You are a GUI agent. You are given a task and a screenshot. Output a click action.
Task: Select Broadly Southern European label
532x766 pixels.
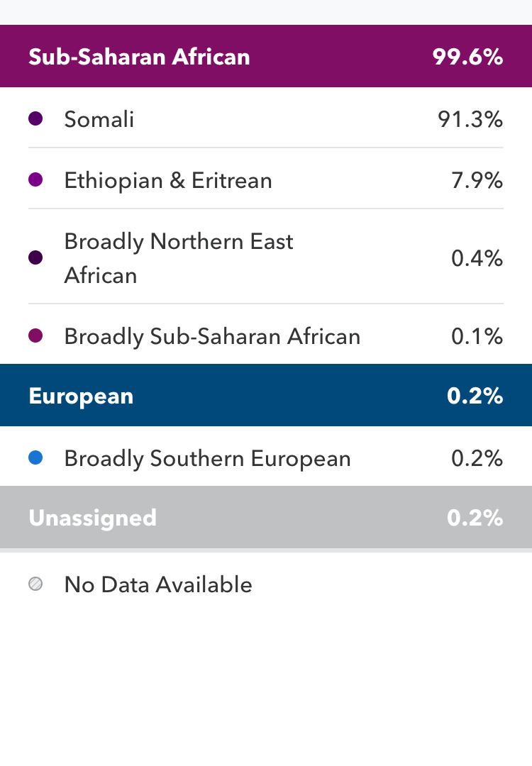pyautogui.click(x=207, y=458)
